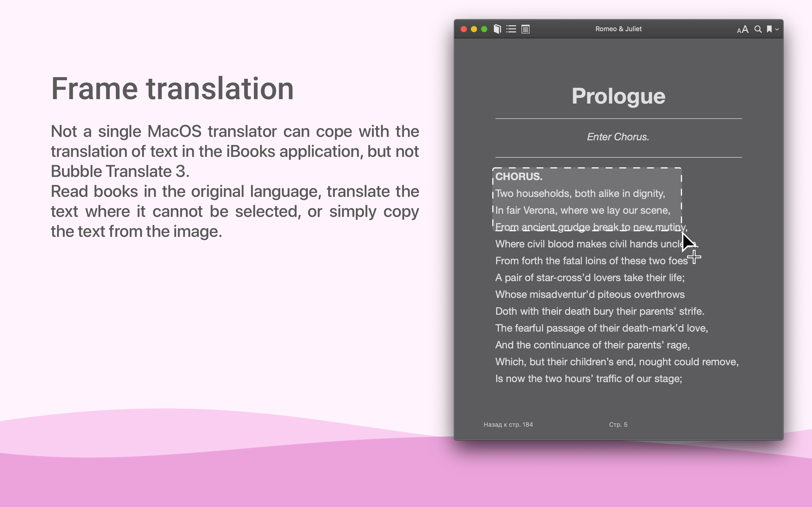812x507 pixels.
Task: Click the 'Enter Chorus.' stage direction
Action: point(618,137)
